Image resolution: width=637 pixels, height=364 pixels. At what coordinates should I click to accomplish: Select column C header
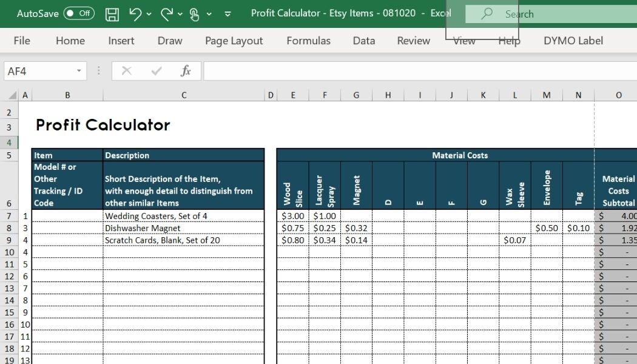click(184, 95)
